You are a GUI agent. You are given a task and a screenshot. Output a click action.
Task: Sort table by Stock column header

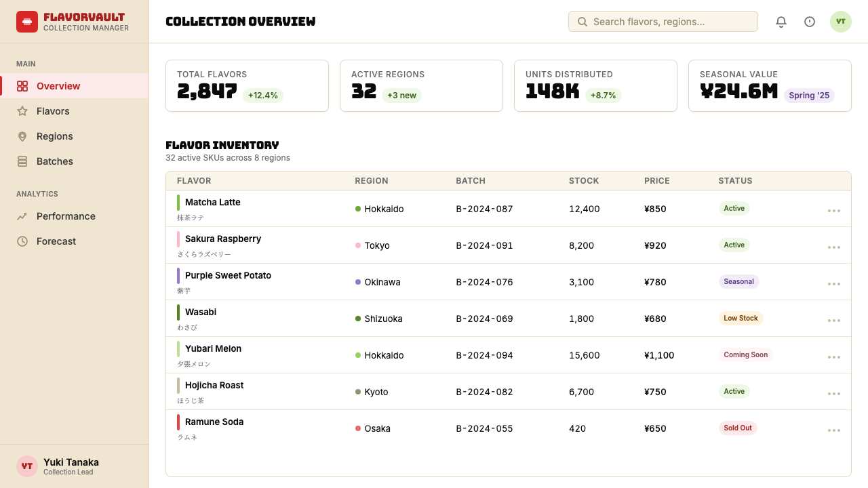pyautogui.click(x=584, y=181)
